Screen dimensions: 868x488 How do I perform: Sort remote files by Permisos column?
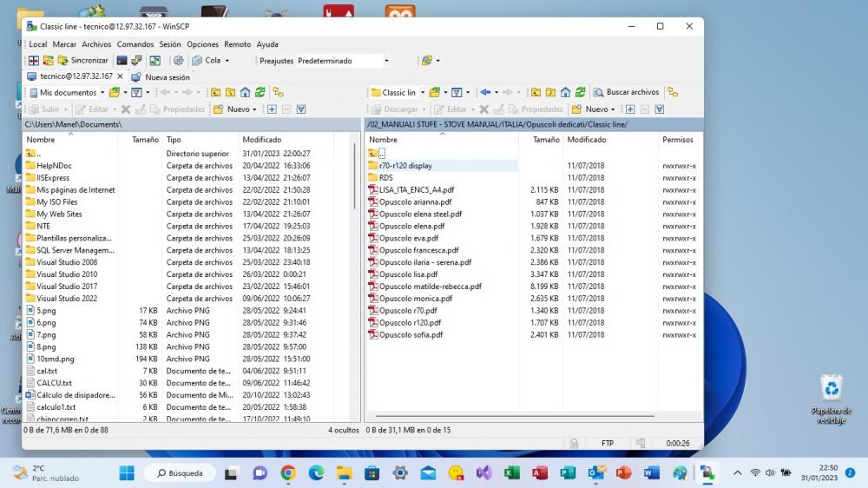[x=680, y=140]
